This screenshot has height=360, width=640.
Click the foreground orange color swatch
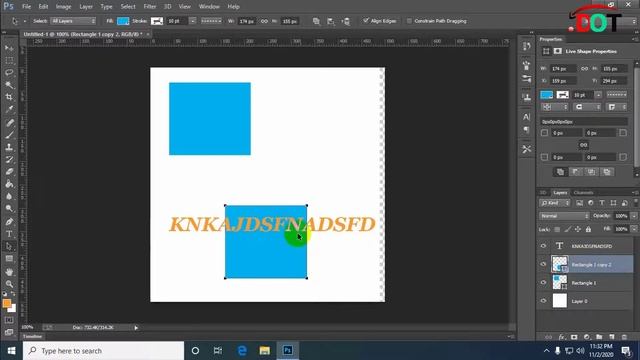click(x=7, y=303)
